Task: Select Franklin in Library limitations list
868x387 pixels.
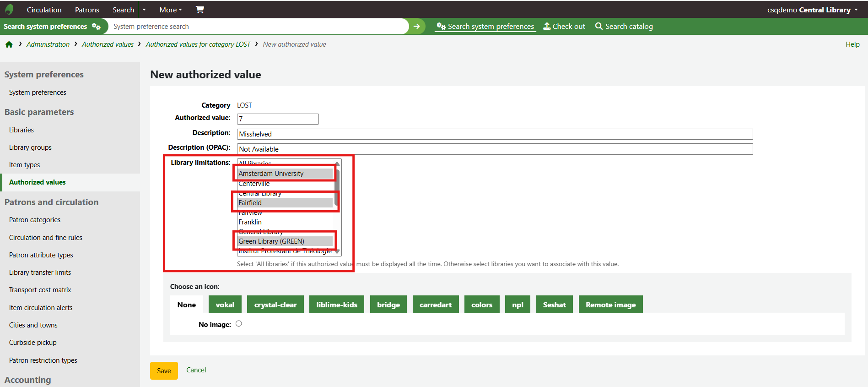Action: click(250, 222)
